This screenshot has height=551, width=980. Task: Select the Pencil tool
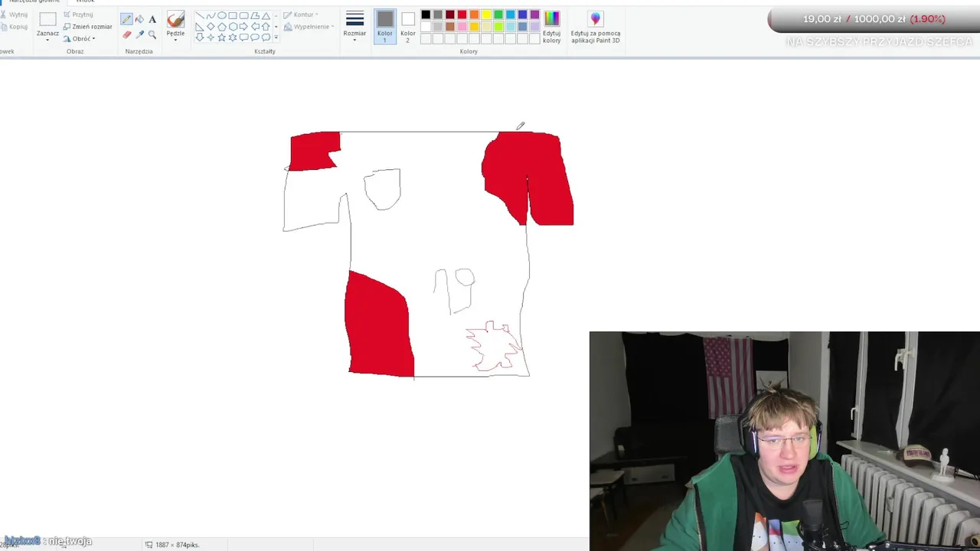tap(126, 19)
